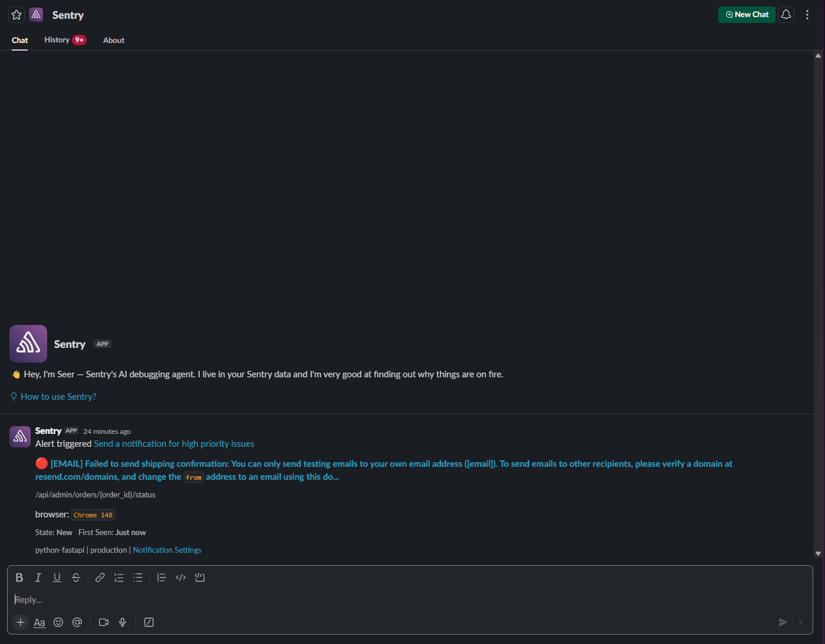Start an ordered list
Screen dimensions: 825x644
click(119, 577)
